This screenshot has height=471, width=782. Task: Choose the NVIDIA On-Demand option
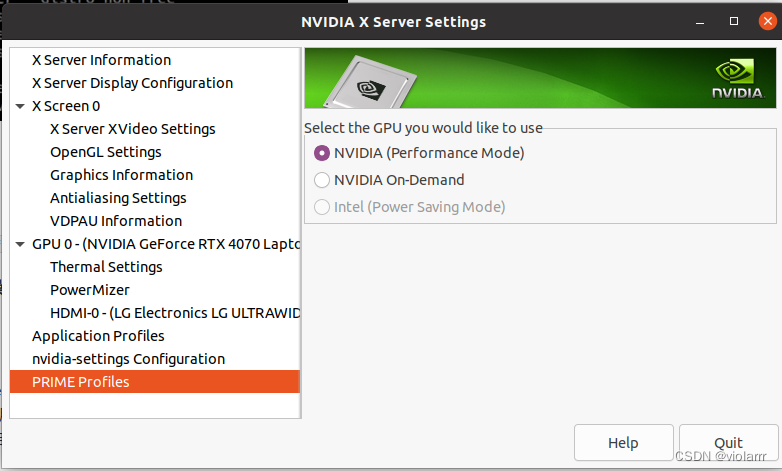click(322, 180)
